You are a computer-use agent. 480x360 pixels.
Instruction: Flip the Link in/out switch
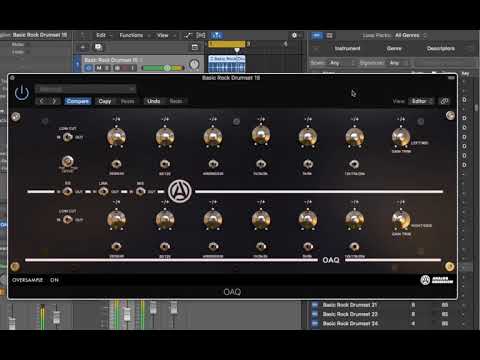(103, 191)
